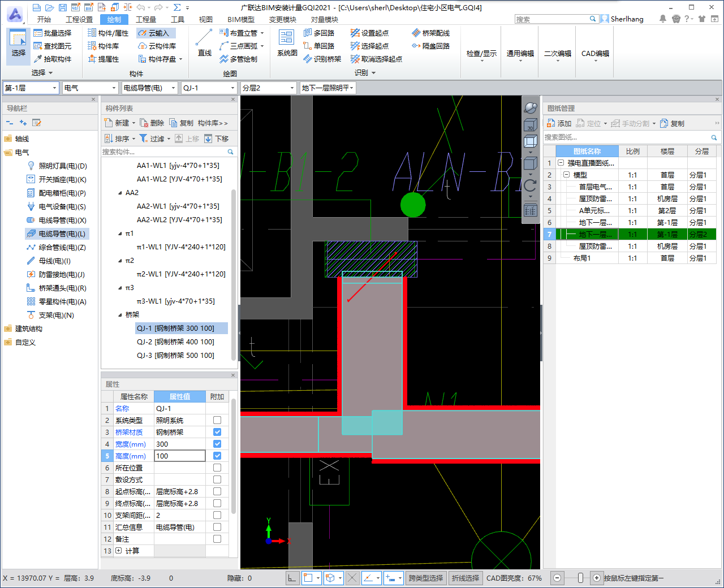The height and width of the screenshot is (588, 724).
Task: Open the BIM模型 tab
Action: [x=241, y=19]
